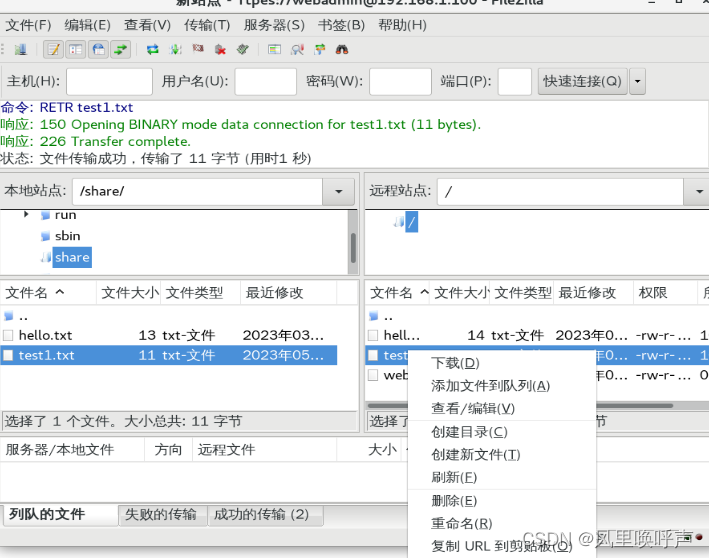Toggle the synchronized browsing icon
This screenshot has width=709, height=558.
pos(320,49)
